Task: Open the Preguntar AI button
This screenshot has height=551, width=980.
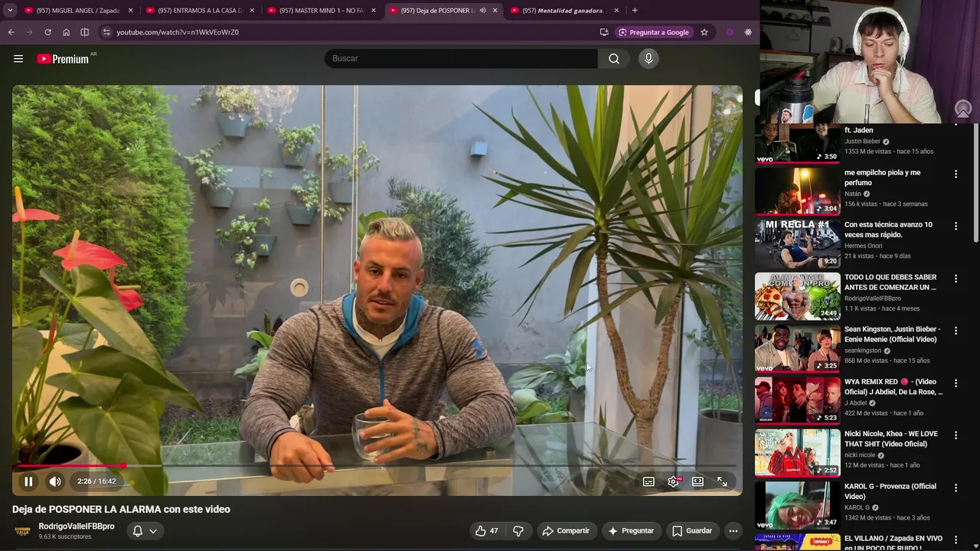Action: pos(631,530)
